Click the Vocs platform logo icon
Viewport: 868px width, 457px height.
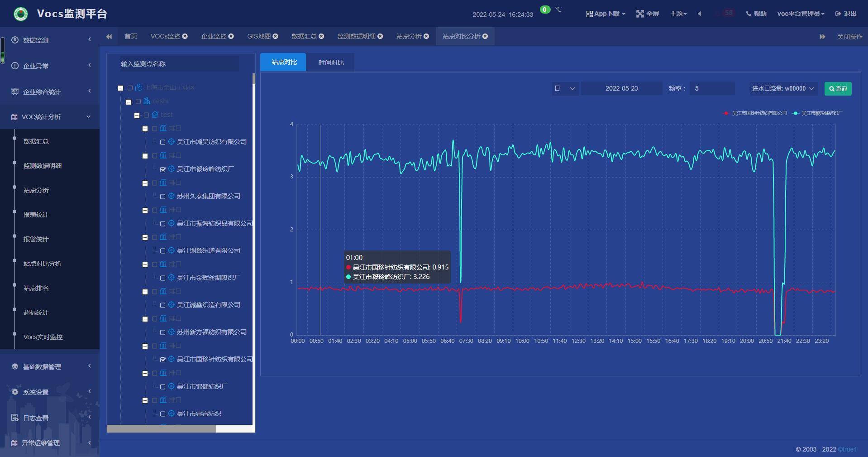[20, 14]
